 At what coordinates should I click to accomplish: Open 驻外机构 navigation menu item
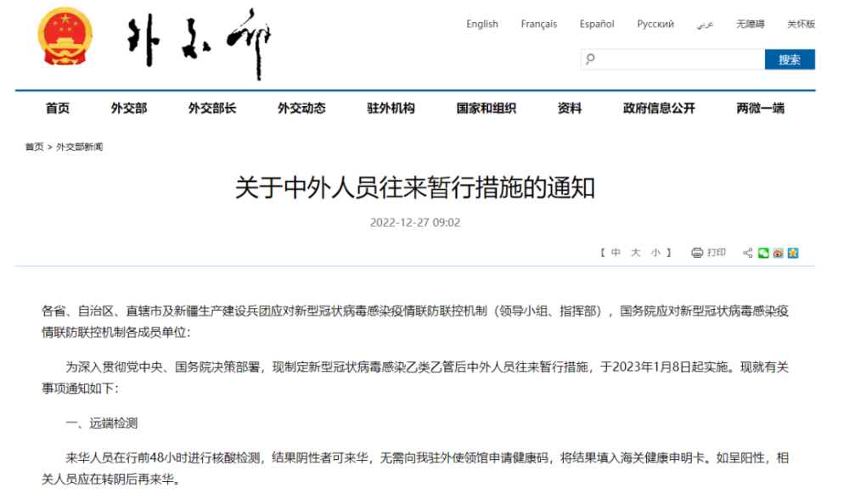tap(391, 109)
